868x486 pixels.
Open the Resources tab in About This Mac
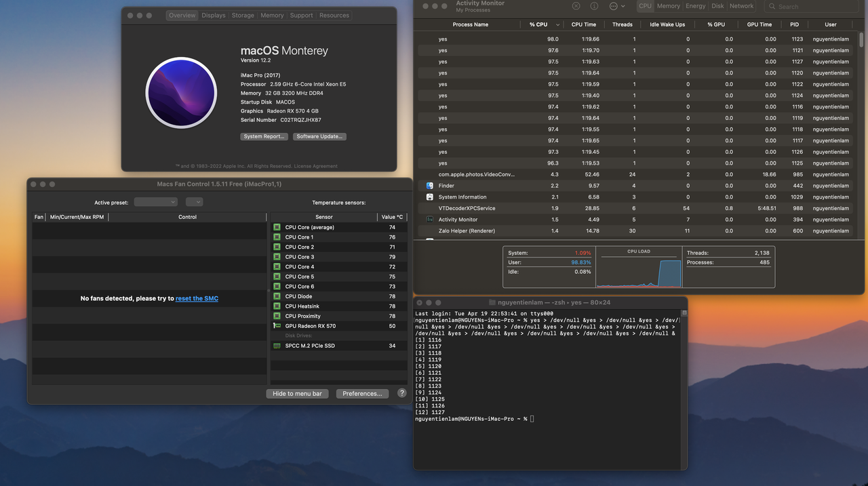coord(334,16)
